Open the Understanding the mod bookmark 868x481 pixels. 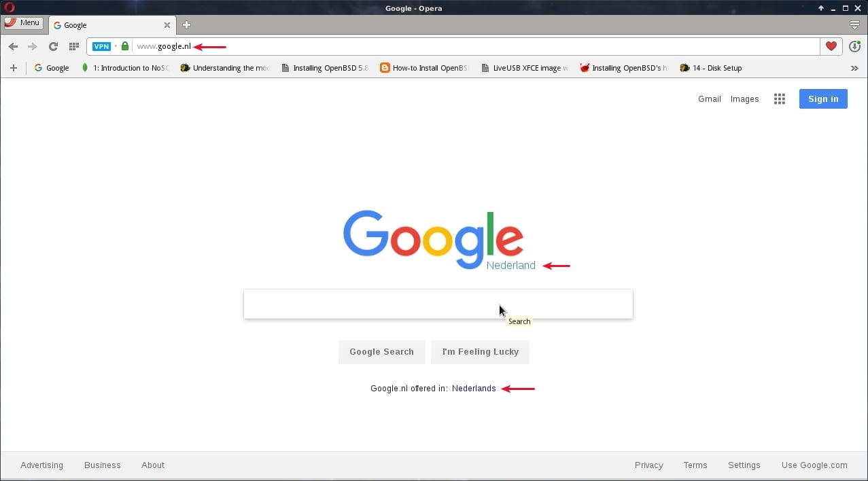tap(225, 68)
